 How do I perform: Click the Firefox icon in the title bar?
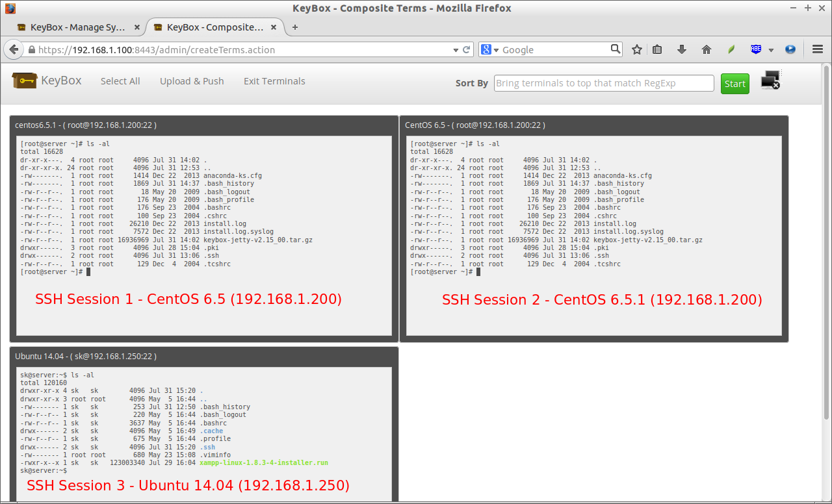pos(9,8)
